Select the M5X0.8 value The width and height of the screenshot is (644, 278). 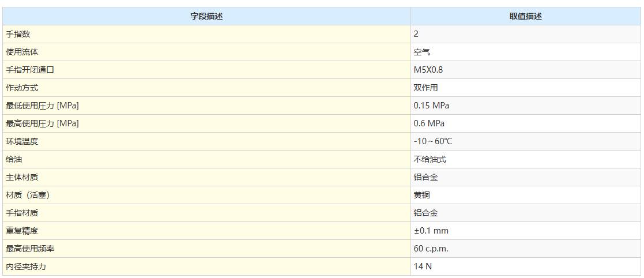point(428,70)
